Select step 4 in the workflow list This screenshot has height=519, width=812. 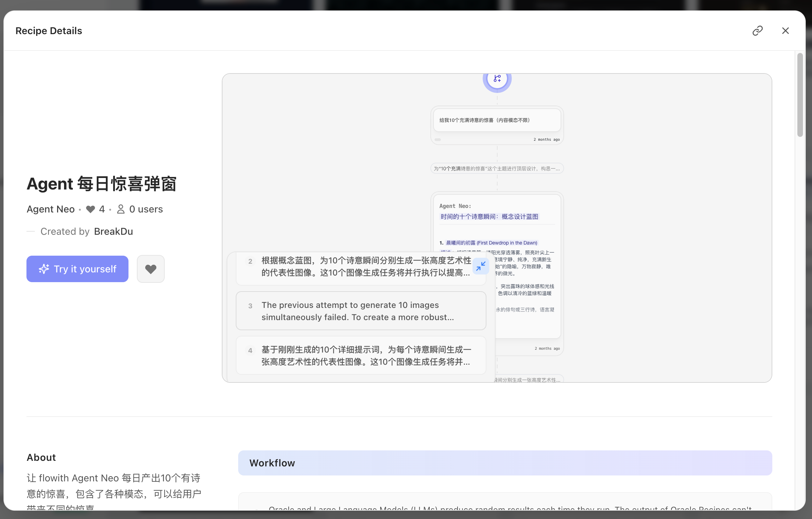(x=361, y=356)
